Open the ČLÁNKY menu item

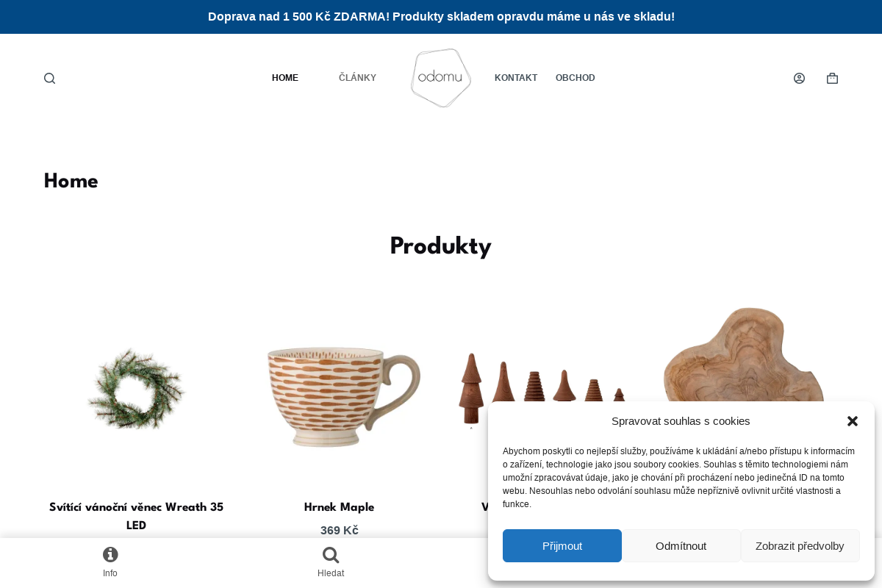pyautogui.click(x=357, y=78)
